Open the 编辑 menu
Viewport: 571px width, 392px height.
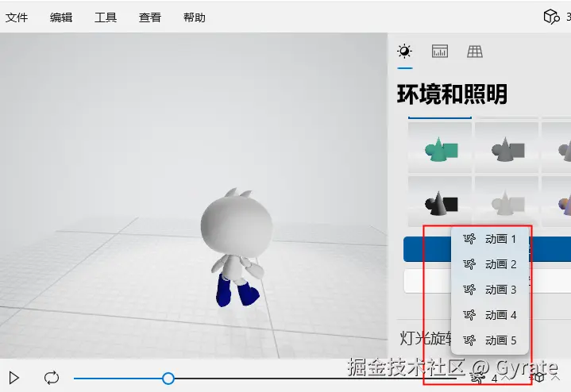click(61, 17)
